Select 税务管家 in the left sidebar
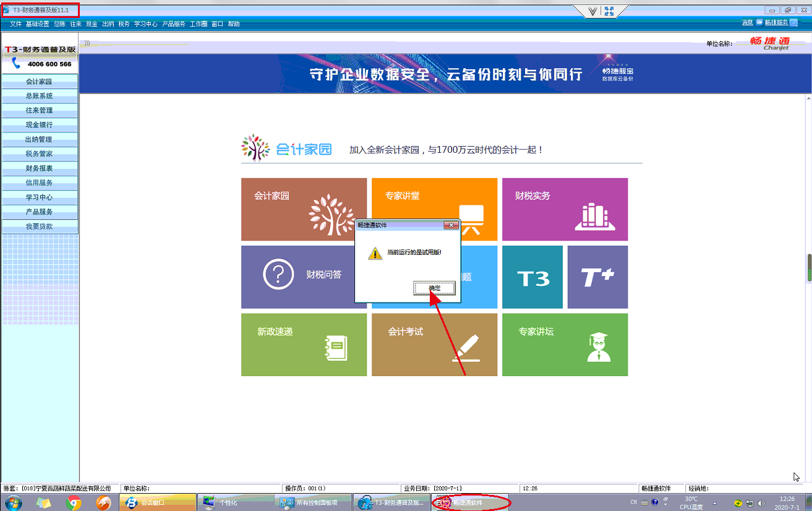The height and width of the screenshot is (511, 812). pos(40,154)
